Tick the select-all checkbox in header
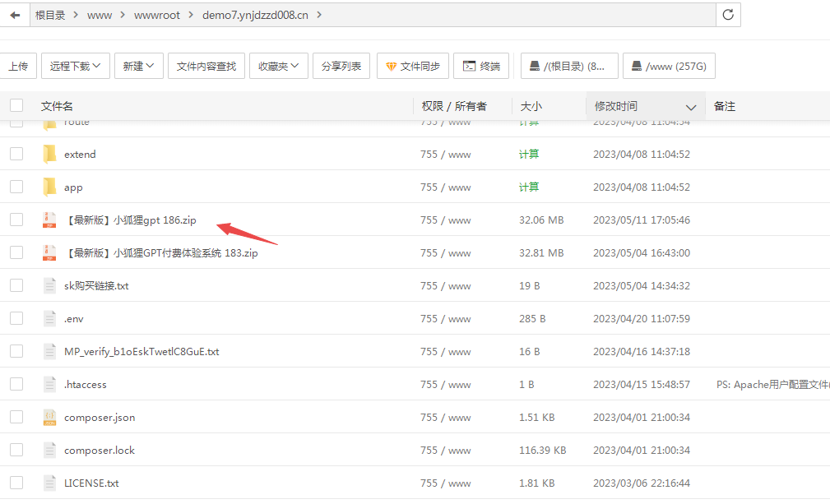This screenshot has height=504, width=830. point(16,105)
